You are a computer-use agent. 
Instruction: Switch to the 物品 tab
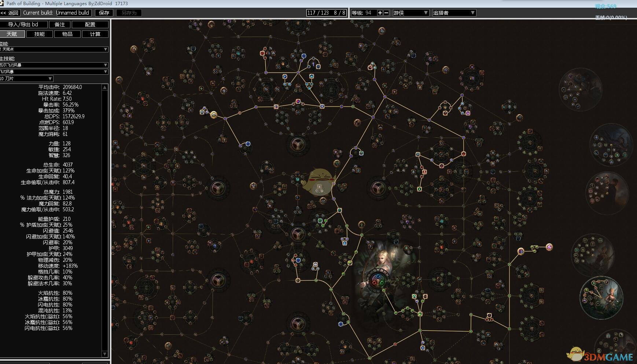tap(67, 34)
